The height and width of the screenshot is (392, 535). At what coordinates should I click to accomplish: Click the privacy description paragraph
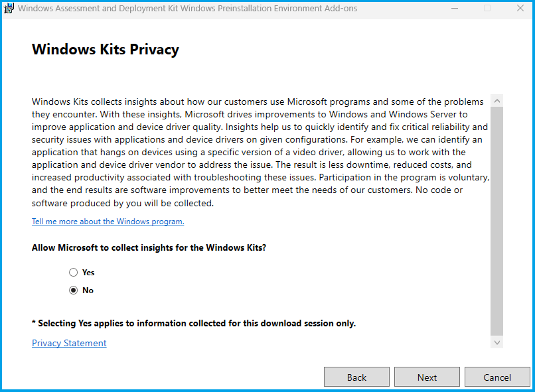pos(259,153)
